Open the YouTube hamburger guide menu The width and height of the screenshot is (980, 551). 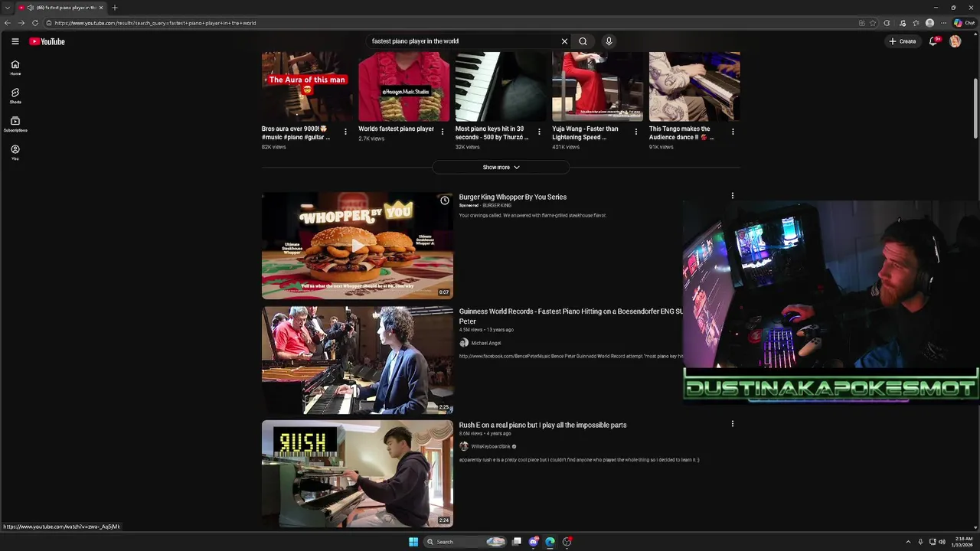[15, 41]
